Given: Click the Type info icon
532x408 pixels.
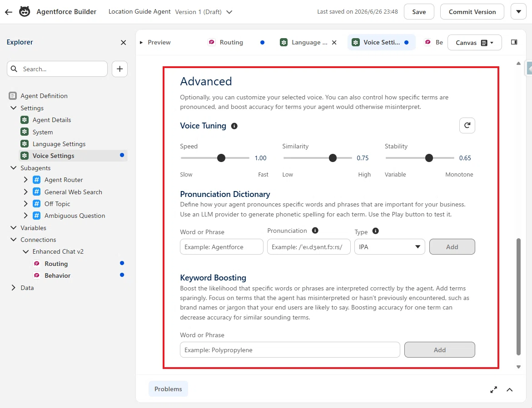Looking at the screenshot, I should [375, 231].
